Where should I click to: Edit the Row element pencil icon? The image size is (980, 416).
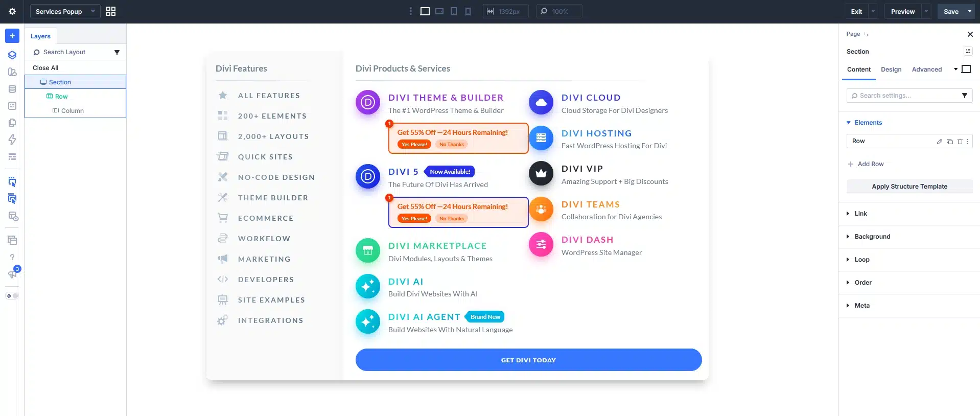point(939,142)
